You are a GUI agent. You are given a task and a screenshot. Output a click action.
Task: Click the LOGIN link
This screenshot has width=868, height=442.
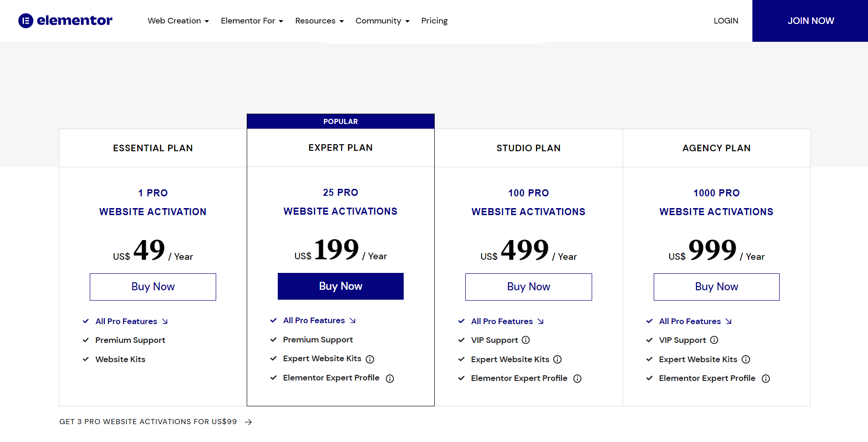click(726, 21)
